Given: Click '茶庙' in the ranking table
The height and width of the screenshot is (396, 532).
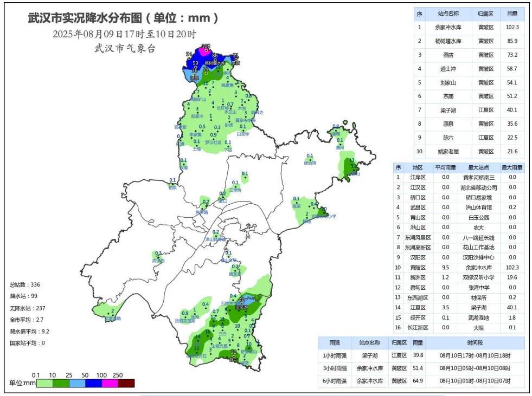Looking at the screenshot, I should (448, 96).
